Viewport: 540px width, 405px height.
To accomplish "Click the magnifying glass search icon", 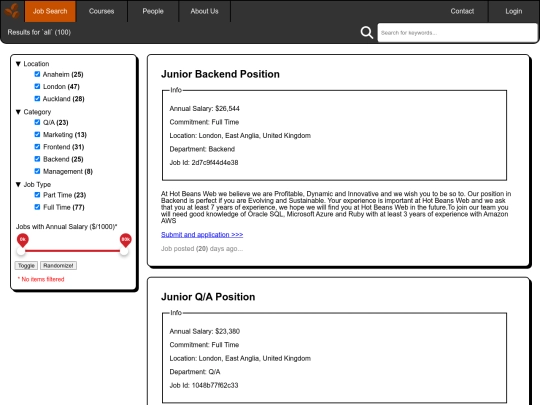I will click(x=366, y=33).
